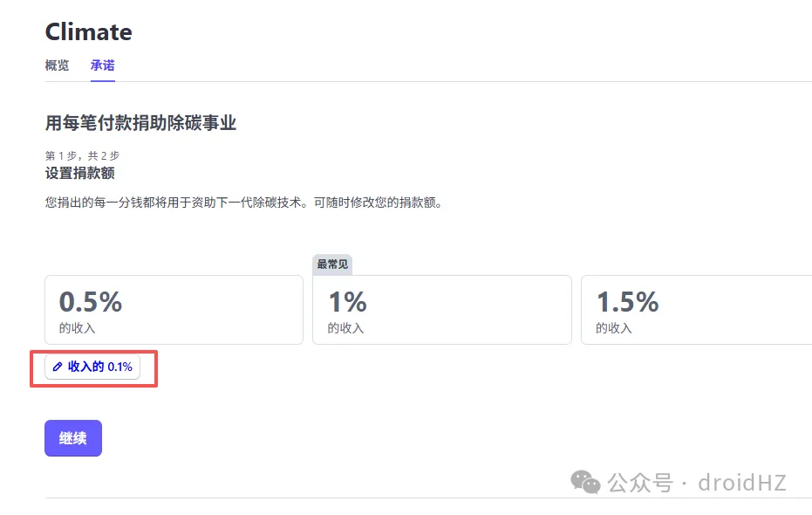Click the 公众号 · droidHZ watermark text
812x515 pixels.
tap(697, 482)
